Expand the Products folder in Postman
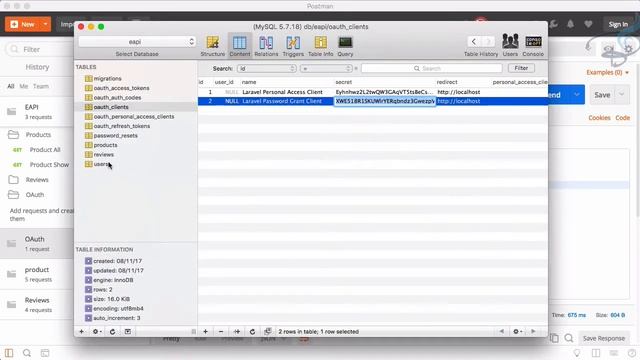640x360 pixels. [37, 135]
